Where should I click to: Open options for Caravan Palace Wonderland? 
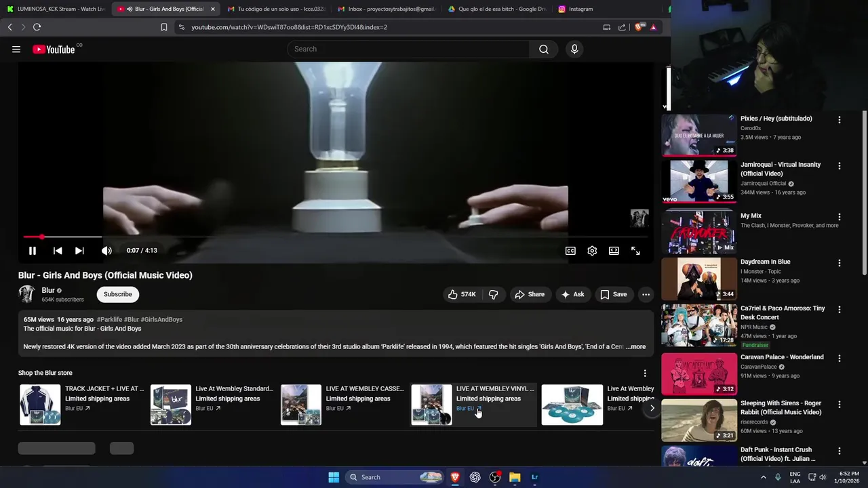[x=839, y=358]
